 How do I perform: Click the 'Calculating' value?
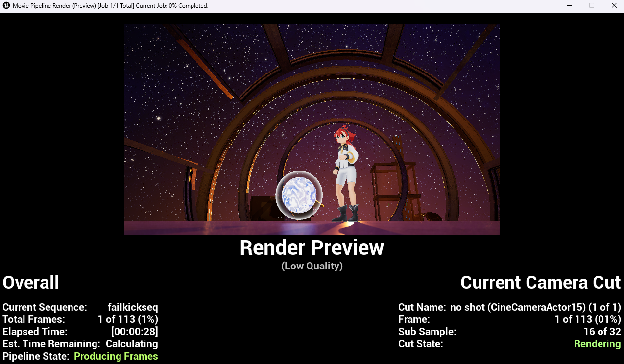(x=132, y=344)
